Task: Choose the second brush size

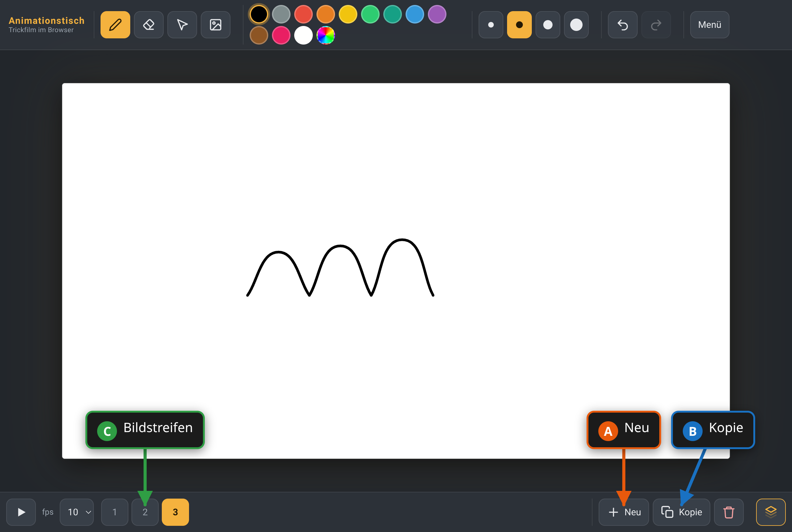Action: click(x=519, y=25)
